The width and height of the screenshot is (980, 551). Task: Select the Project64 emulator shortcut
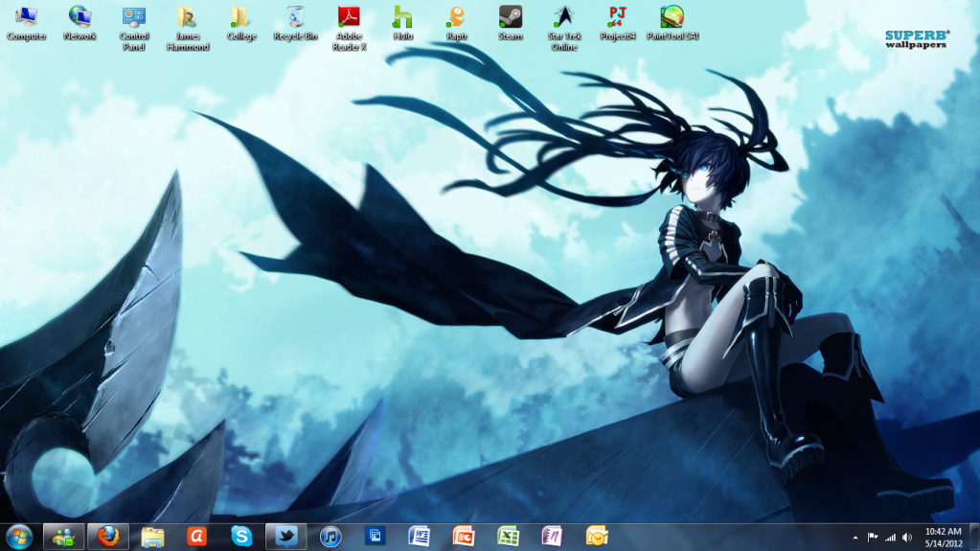coord(618,23)
